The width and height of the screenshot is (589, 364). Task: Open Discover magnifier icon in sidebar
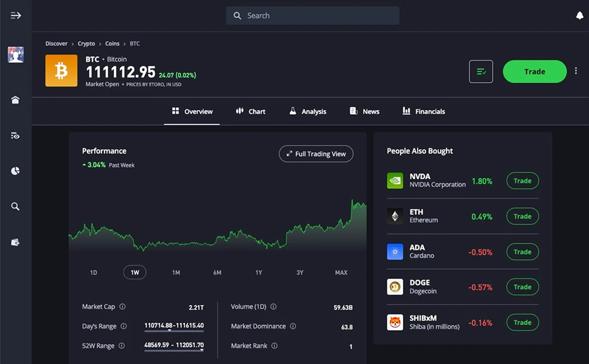coord(15,206)
